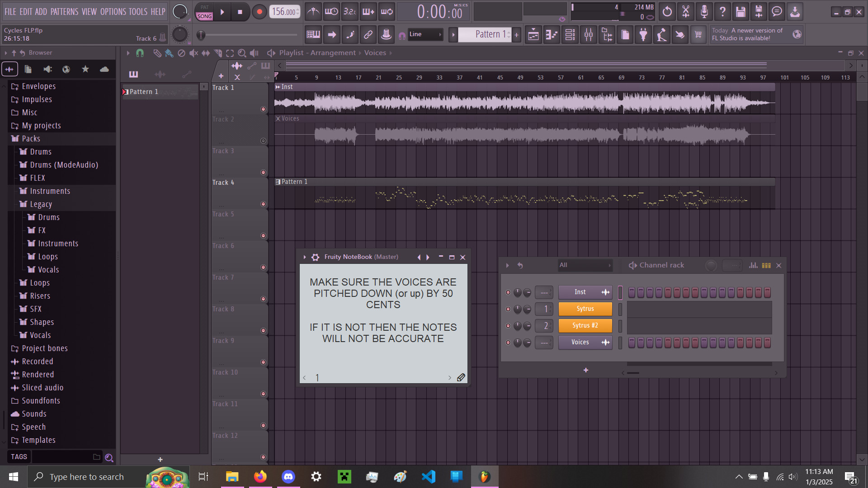Viewport: 868px width, 488px height.
Task: Open the Piano roll panel
Action: [x=552, y=34]
